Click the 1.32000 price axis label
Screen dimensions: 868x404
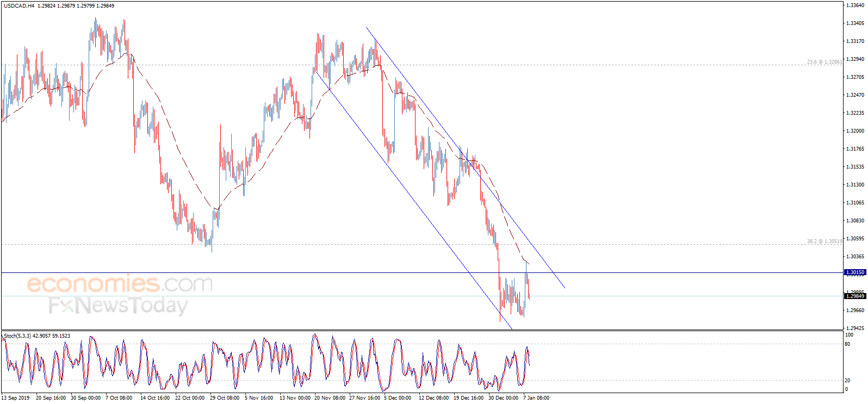click(x=855, y=131)
